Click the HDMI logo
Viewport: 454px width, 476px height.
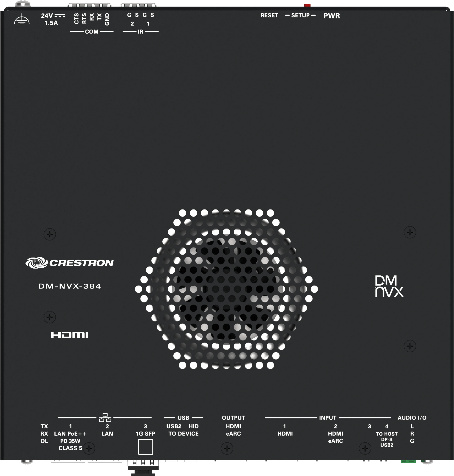point(69,335)
